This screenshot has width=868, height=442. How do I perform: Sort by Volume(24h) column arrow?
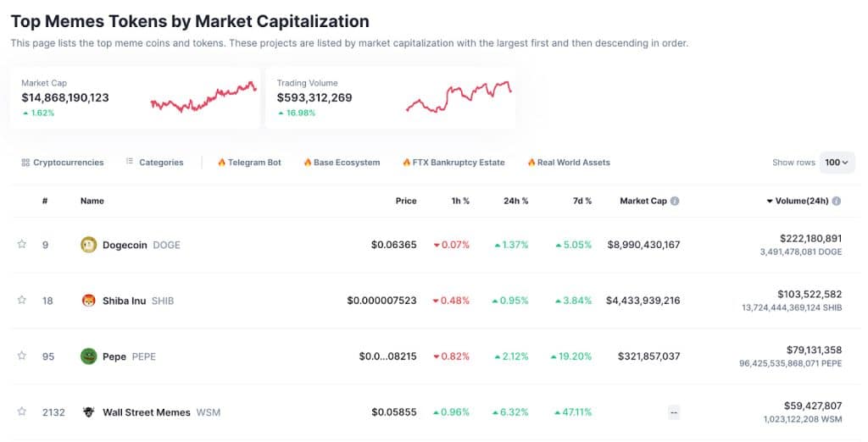[x=770, y=202]
